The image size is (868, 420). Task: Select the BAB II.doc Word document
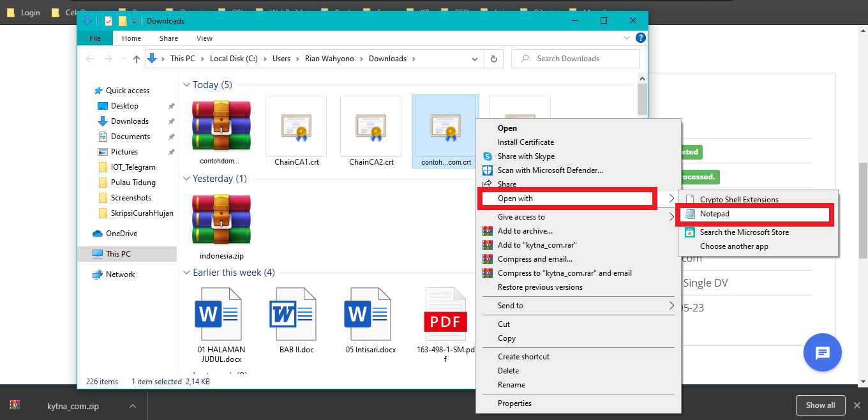click(296, 315)
